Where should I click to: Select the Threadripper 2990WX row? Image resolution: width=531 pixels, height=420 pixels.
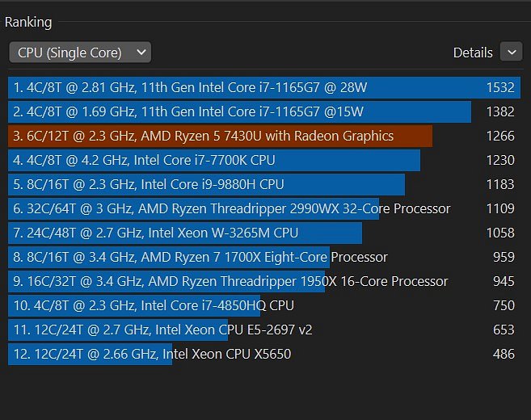tap(264, 209)
